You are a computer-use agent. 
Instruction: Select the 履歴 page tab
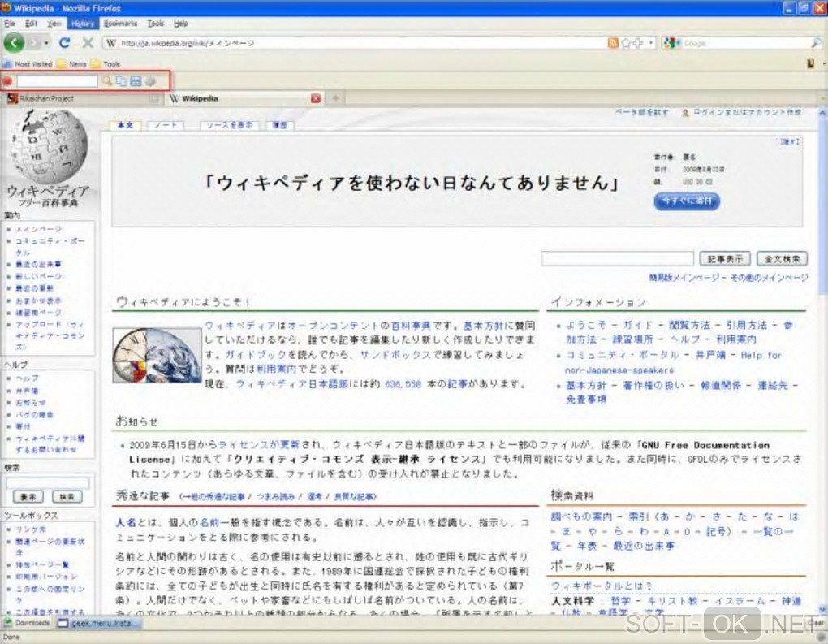coord(280,125)
